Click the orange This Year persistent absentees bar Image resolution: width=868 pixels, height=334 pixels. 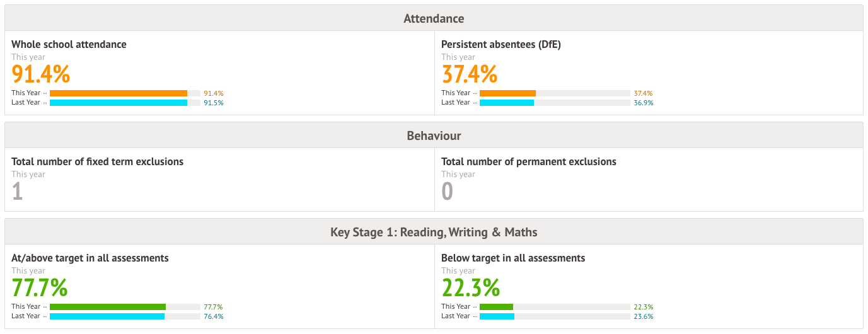507,93
